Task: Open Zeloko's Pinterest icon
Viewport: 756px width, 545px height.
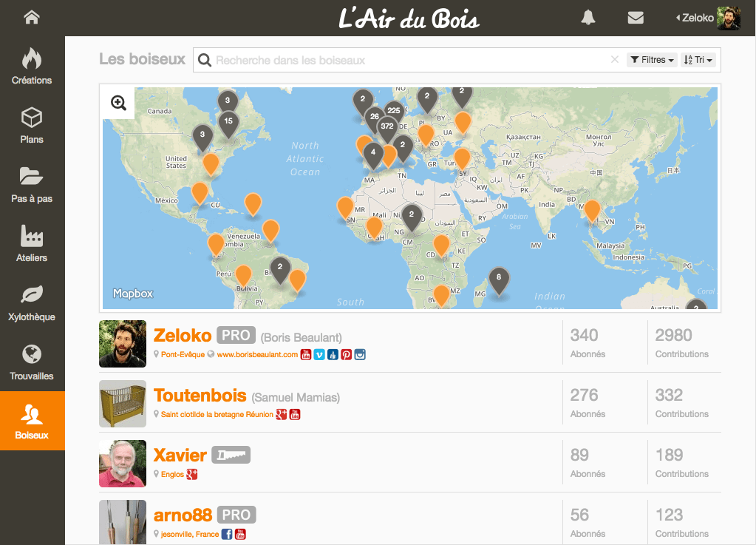Action: point(346,354)
